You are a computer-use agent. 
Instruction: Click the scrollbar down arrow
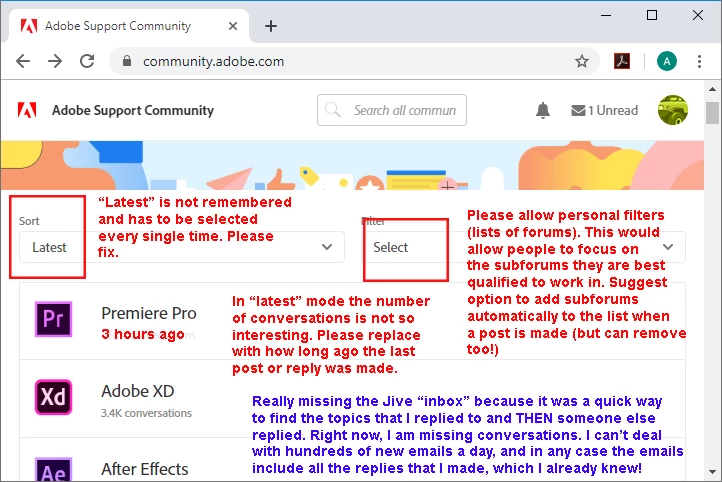pyautogui.click(x=712, y=472)
